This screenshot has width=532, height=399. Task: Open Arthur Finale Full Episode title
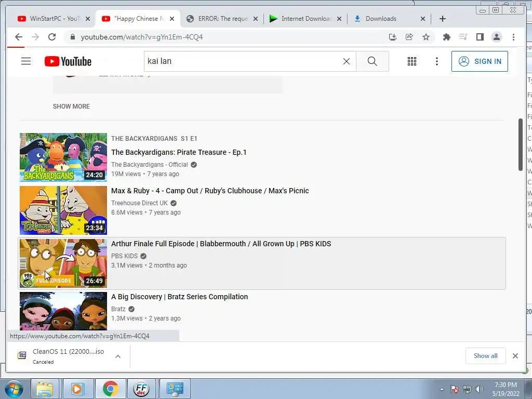(x=221, y=244)
